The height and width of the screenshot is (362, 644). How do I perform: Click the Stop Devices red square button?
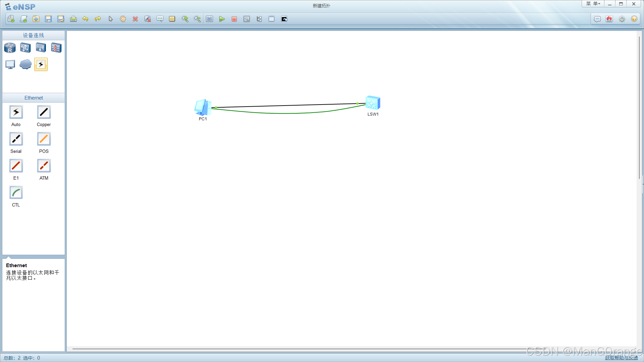tap(234, 19)
